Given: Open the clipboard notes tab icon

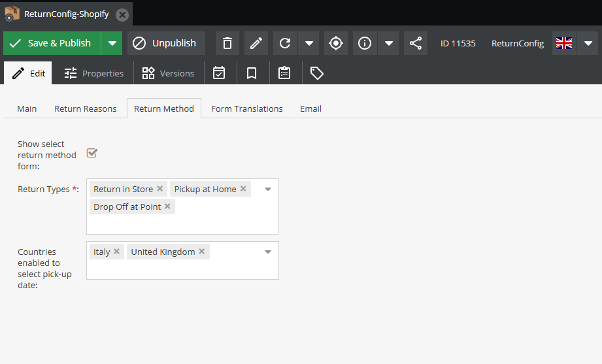Looking at the screenshot, I should (284, 73).
